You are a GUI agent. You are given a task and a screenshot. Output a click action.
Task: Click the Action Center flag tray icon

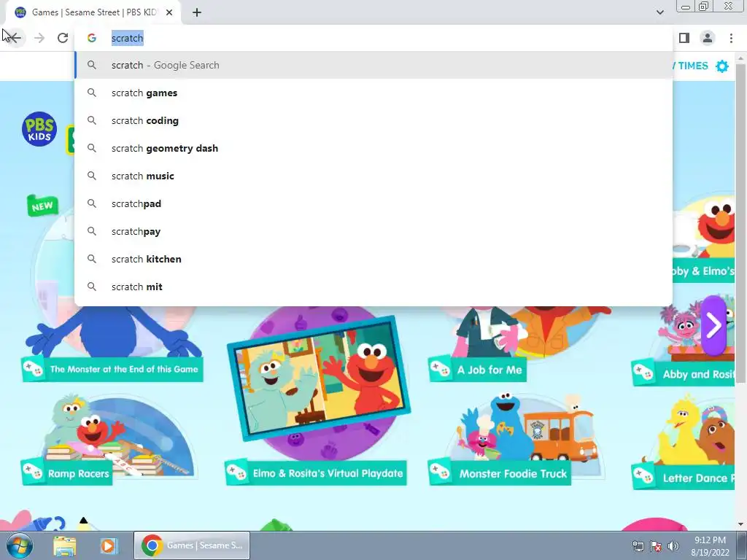click(x=656, y=546)
